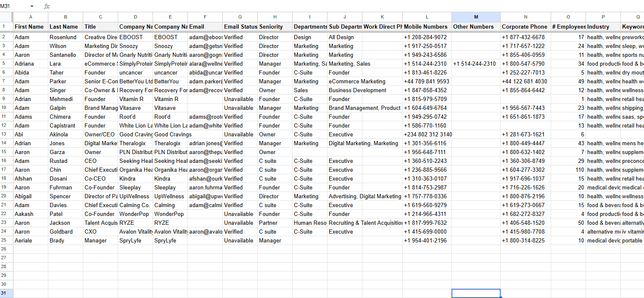Screen dimensions: 644x298
Task: Click the Last Name header cell
Action: pos(66,27)
